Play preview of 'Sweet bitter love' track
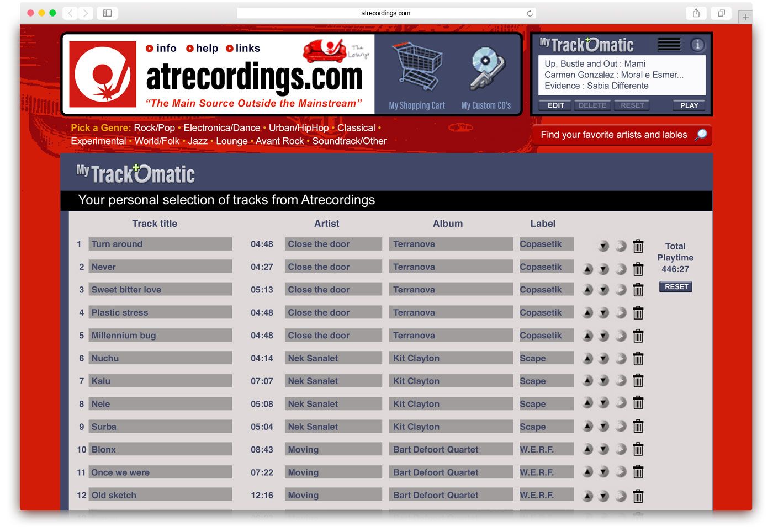 click(621, 290)
